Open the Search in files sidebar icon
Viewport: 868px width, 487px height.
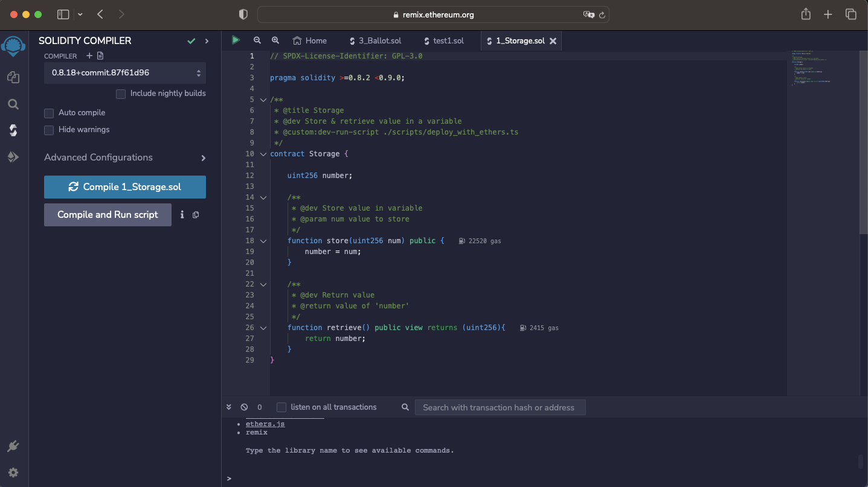13,104
